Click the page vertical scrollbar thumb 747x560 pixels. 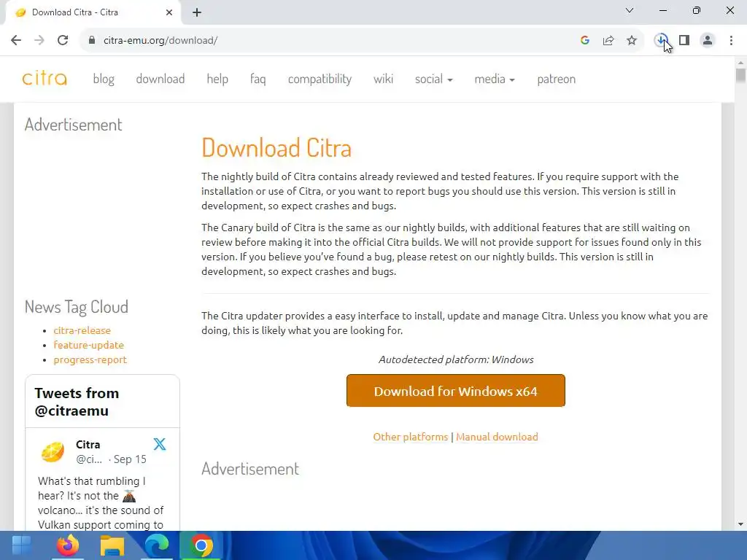(740, 75)
